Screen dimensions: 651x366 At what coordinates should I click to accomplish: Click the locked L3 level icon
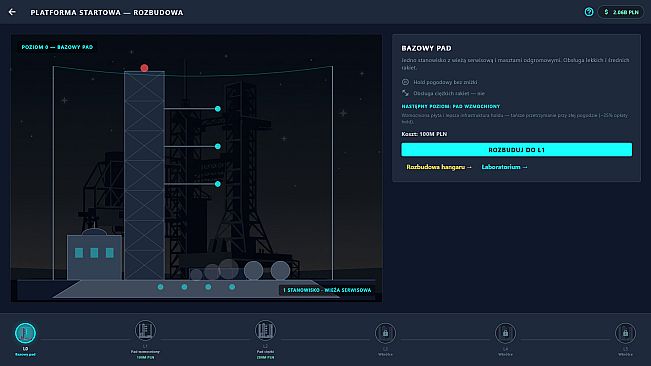point(385,333)
